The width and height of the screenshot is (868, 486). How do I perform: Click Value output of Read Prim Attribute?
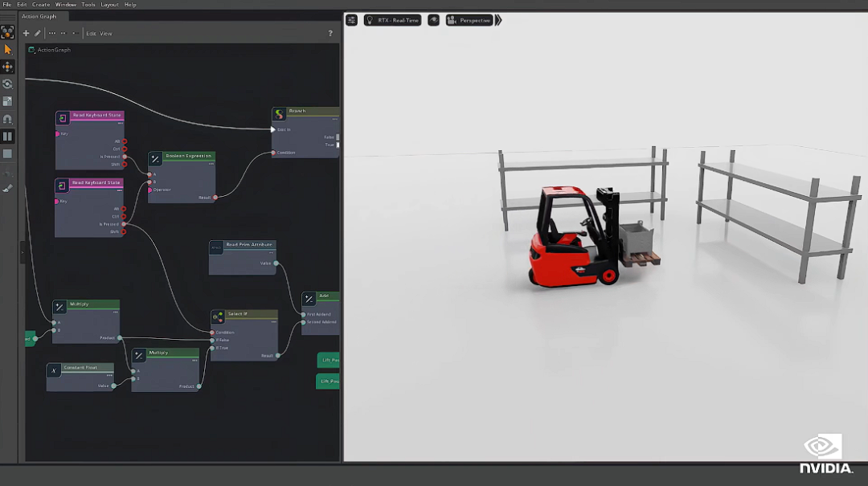click(x=276, y=263)
